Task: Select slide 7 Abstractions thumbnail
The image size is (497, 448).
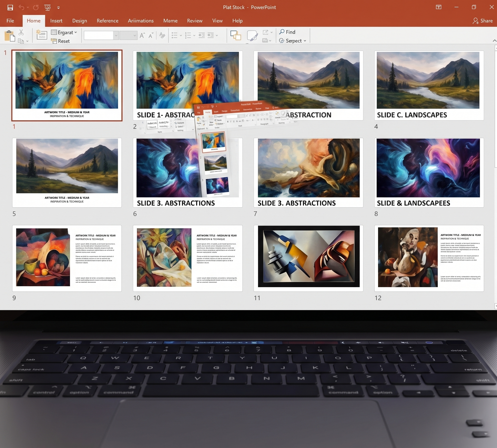Action: coord(308,173)
